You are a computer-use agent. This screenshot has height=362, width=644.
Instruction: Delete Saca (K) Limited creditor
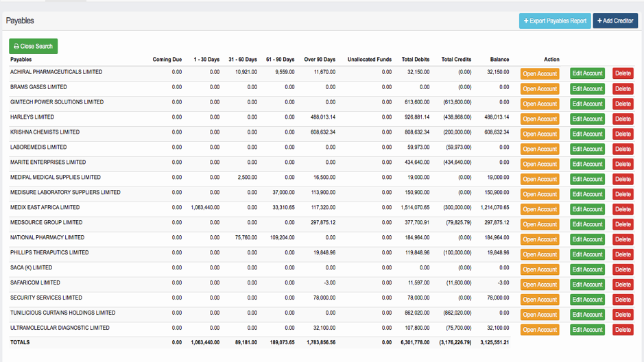pos(623,269)
